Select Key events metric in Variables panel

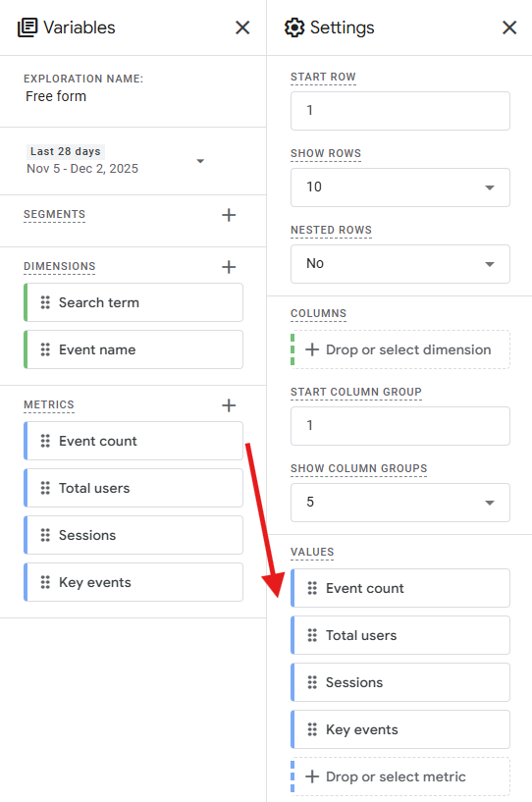coord(133,582)
